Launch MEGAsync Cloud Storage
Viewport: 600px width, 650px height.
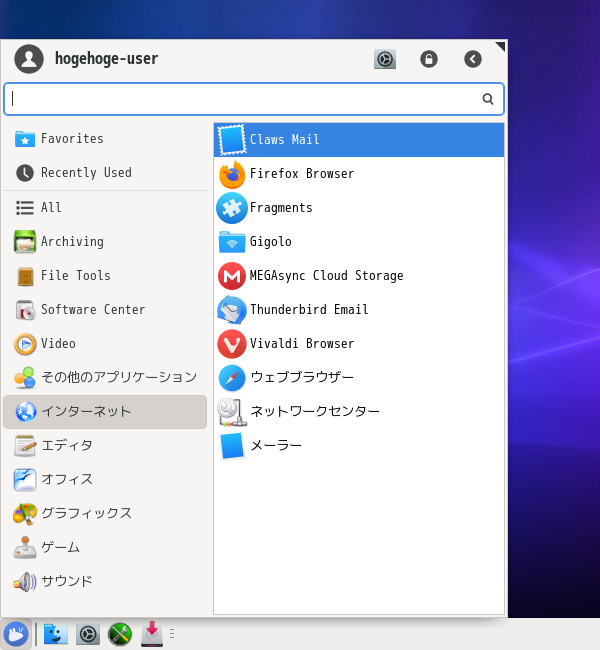pos(359,276)
